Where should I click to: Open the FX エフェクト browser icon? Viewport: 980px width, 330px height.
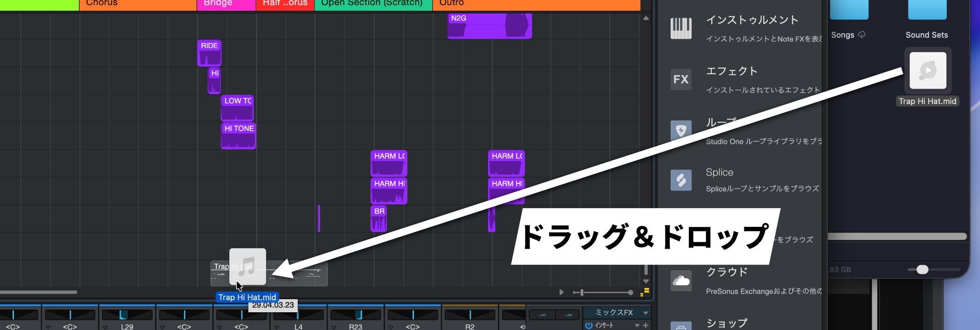pyautogui.click(x=681, y=79)
